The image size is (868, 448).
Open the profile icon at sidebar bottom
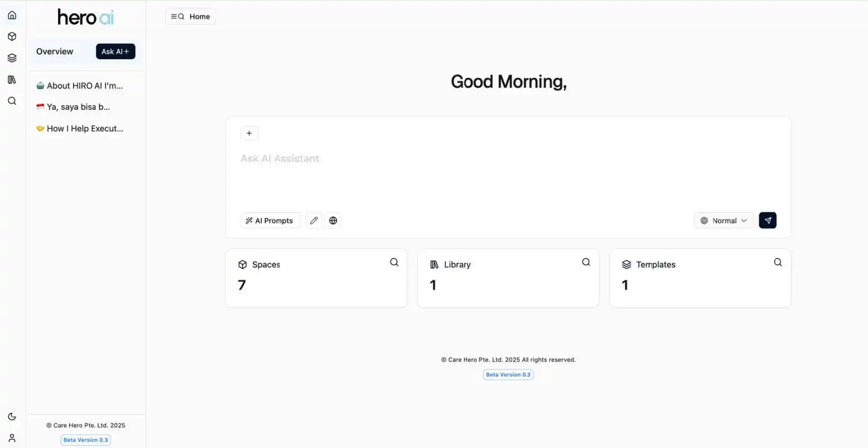(12, 437)
